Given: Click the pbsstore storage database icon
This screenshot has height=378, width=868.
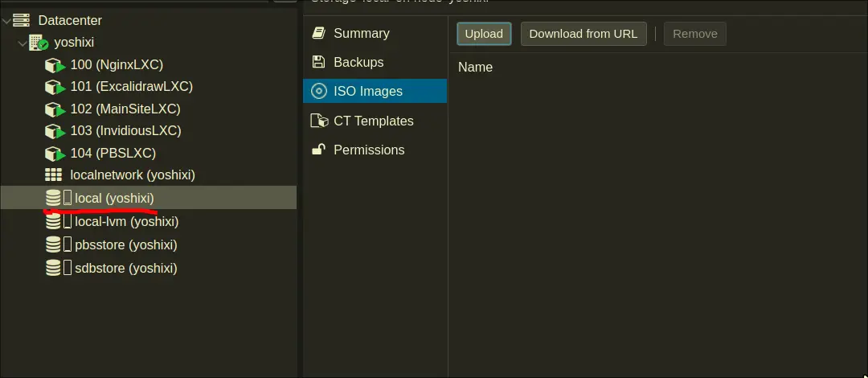Looking at the screenshot, I should click(54, 244).
